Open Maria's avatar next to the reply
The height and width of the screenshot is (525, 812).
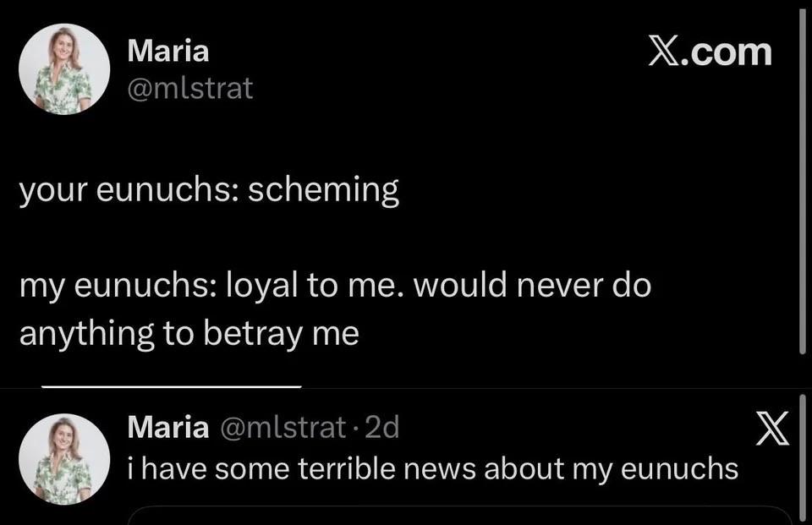click(x=64, y=459)
